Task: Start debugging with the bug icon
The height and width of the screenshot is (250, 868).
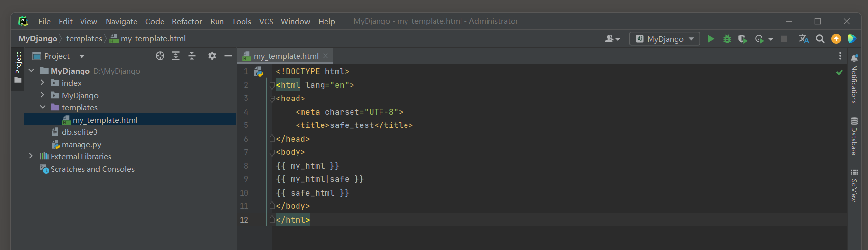Action: tap(727, 39)
